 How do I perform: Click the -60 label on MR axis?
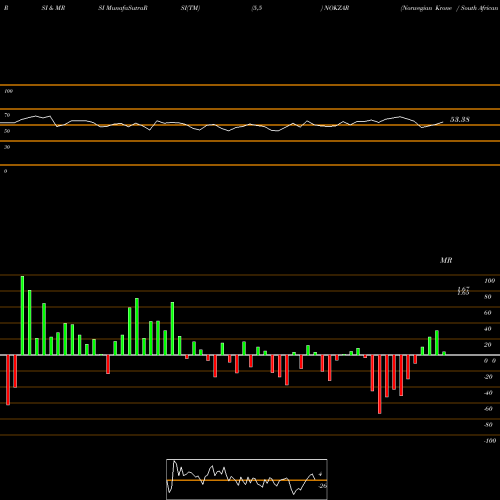(x=488, y=409)
